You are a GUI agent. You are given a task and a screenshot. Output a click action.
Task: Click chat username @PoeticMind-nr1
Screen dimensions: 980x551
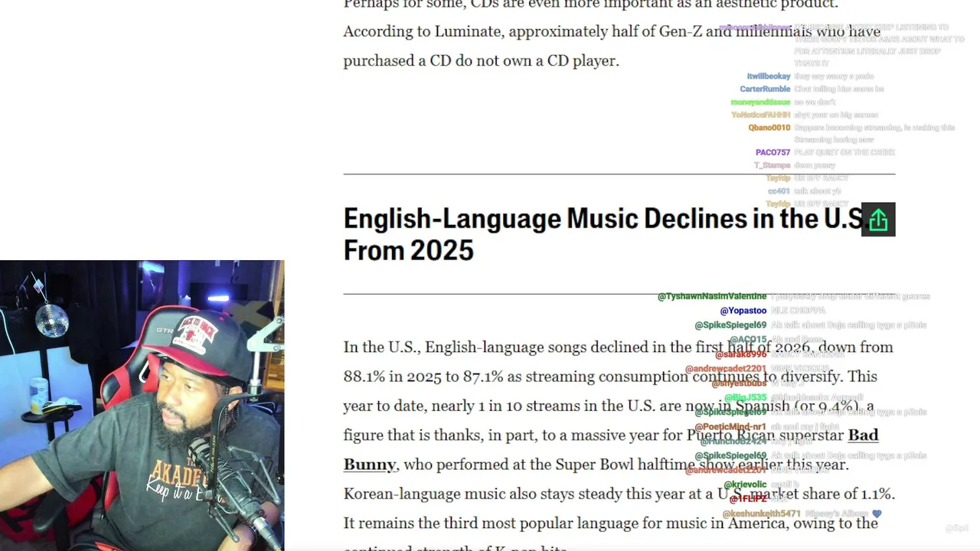(730, 426)
